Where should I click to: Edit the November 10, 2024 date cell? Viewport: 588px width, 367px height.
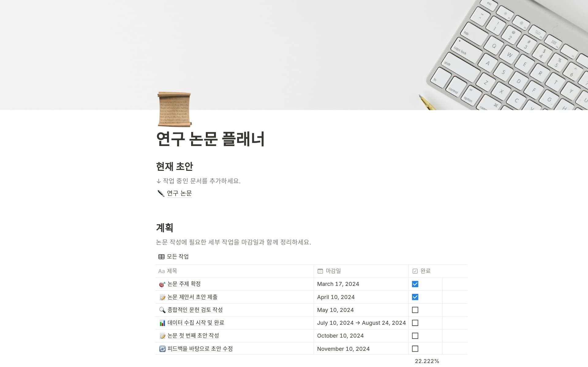(343, 349)
